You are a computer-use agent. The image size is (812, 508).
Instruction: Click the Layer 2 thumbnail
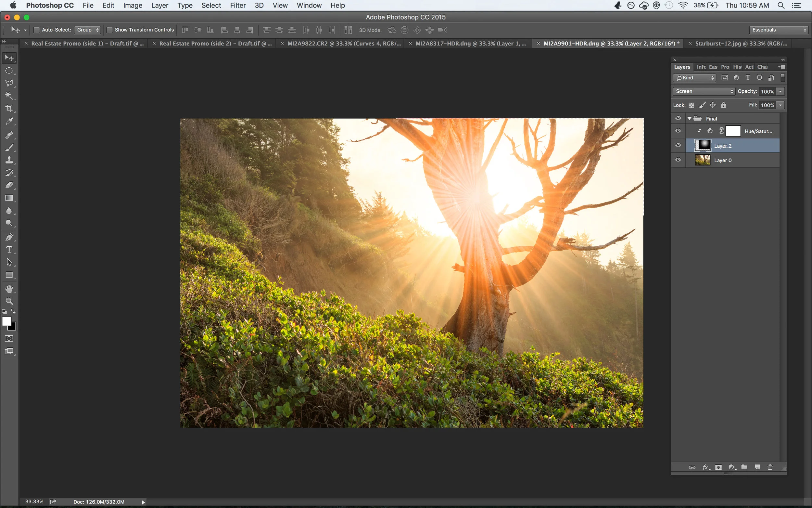pyautogui.click(x=702, y=146)
